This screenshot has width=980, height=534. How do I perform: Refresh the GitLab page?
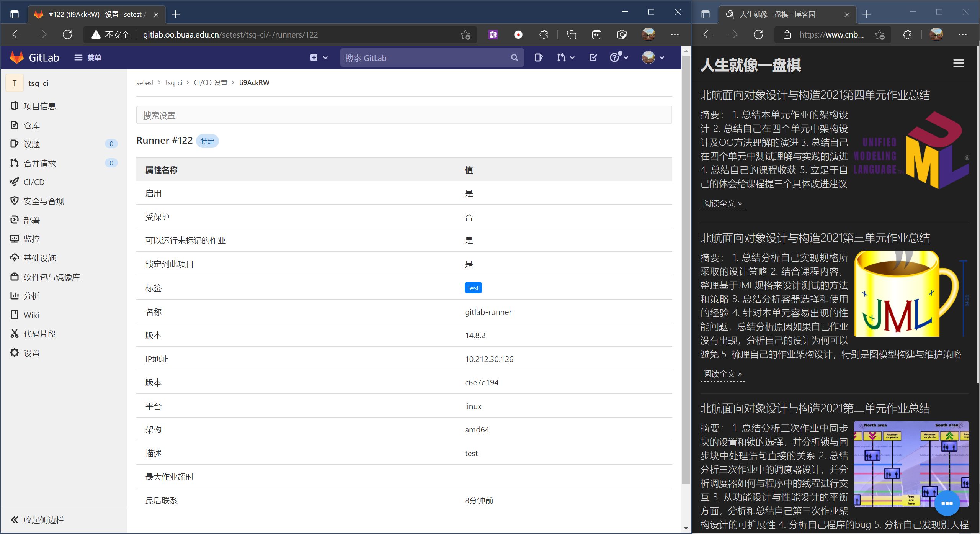pos(67,34)
